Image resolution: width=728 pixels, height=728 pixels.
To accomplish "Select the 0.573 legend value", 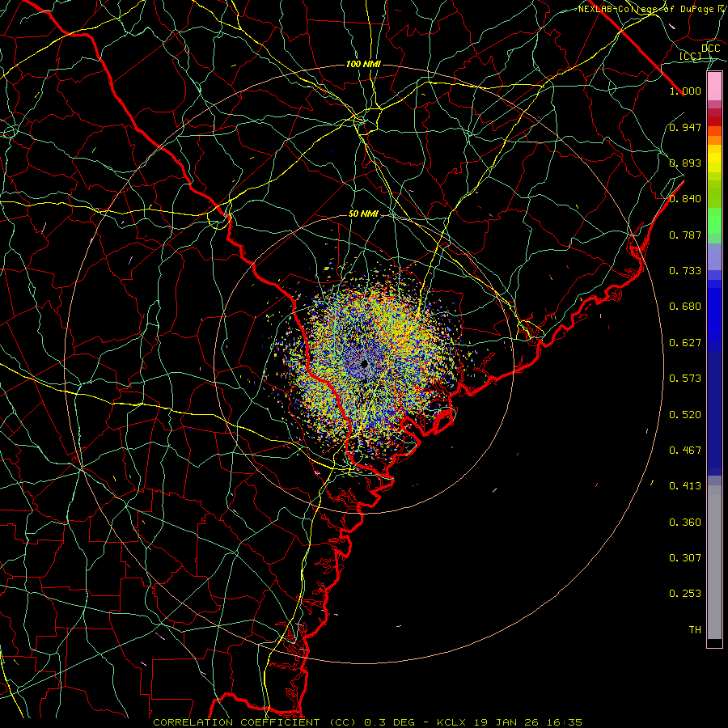I will coord(685,379).
